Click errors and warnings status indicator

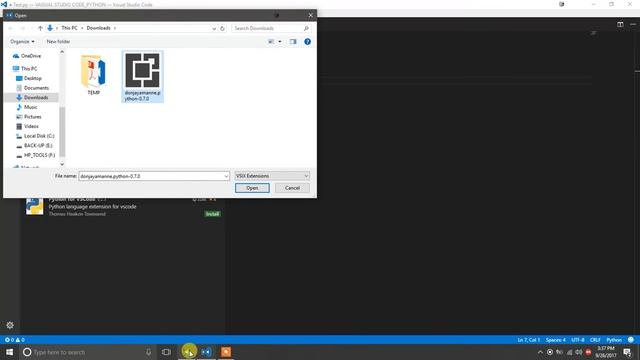pyautogui.click(x=14, y=340)
